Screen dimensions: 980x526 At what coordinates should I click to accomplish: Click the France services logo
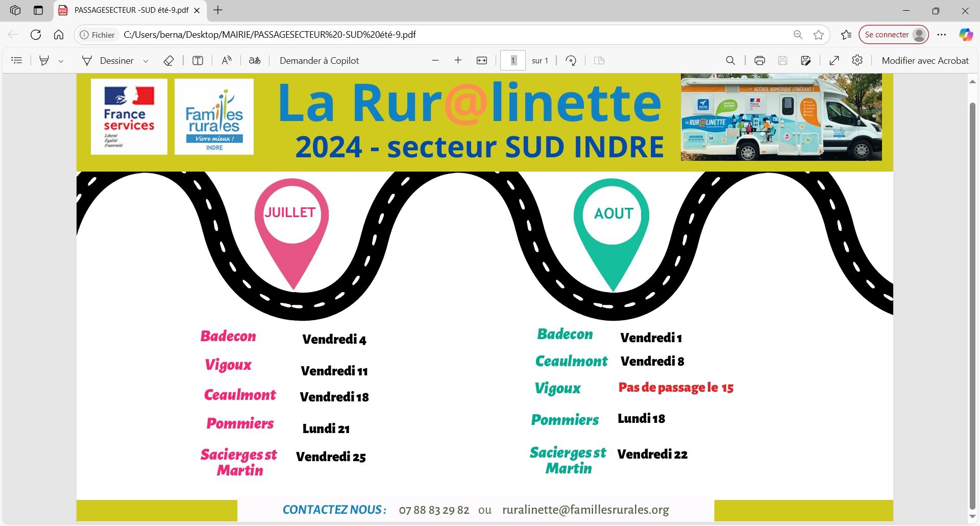[x=129, y=116]
